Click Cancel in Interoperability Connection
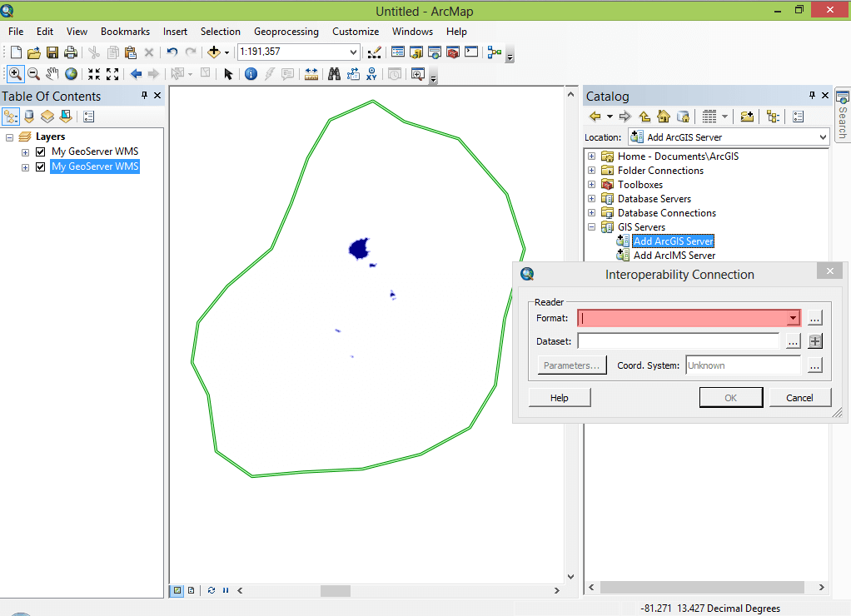 (x=799, y=398)
